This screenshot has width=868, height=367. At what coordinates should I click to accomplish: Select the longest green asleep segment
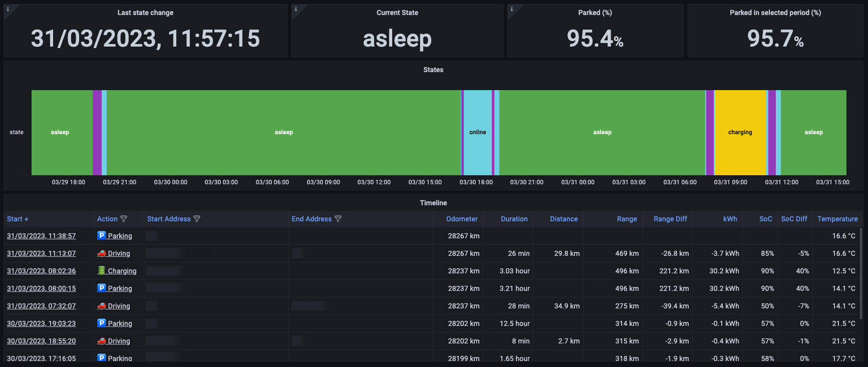[284, 132]
